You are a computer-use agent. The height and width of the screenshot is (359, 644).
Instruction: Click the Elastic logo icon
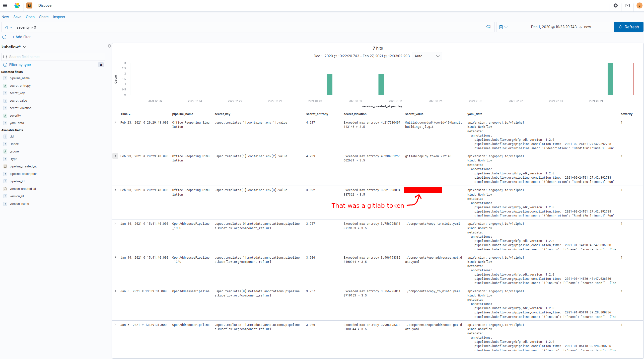point(17,5)
